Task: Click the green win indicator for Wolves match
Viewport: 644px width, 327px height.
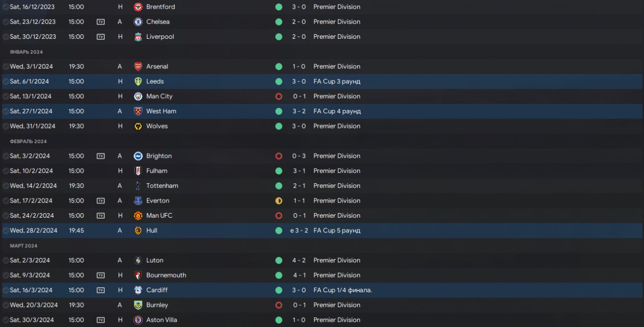Action: (279, 126)
